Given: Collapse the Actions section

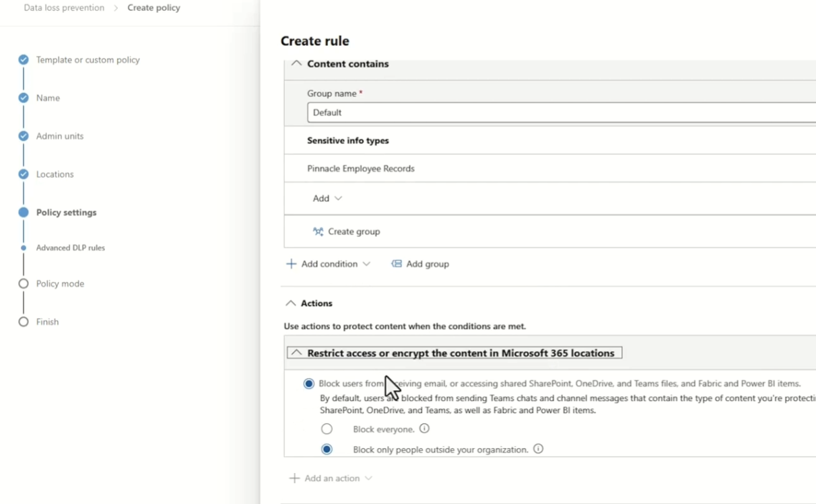Looking at the screenshot, I should 291,303.
